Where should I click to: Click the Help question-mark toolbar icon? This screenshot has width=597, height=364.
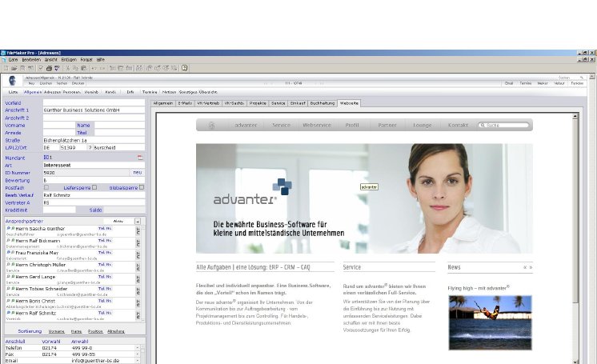(x=185, y=68)
